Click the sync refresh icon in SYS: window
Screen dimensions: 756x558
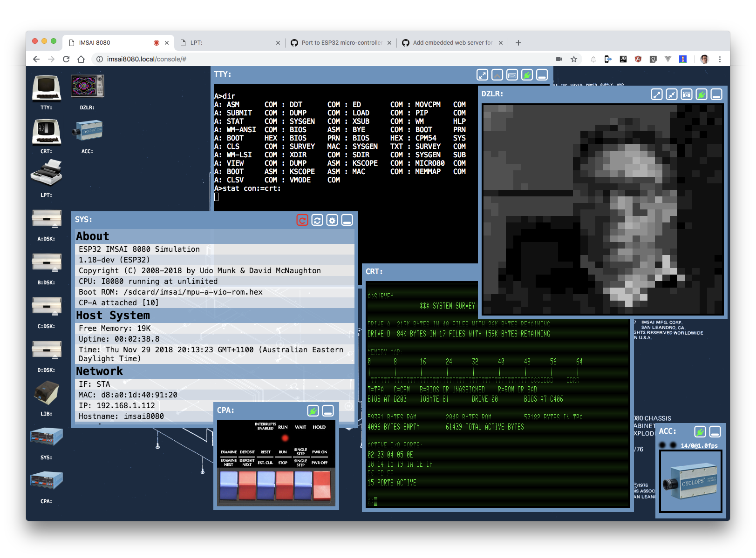pos(317,220)
